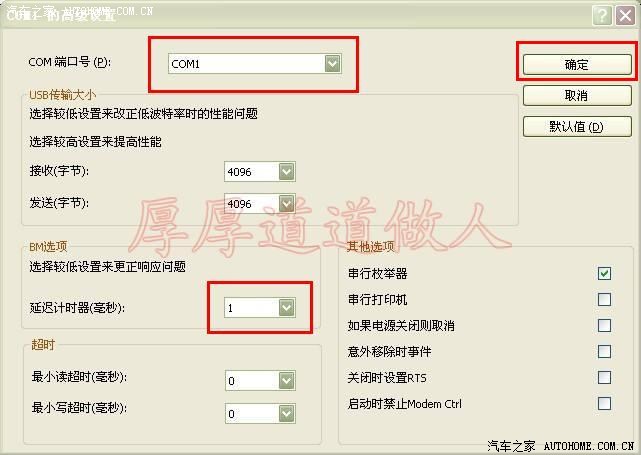Viewport: 641px width, 455px height.
Task: Enable the 意外移除时事件 checkbox
Action: pyautogui.click(x=604, y=351)
